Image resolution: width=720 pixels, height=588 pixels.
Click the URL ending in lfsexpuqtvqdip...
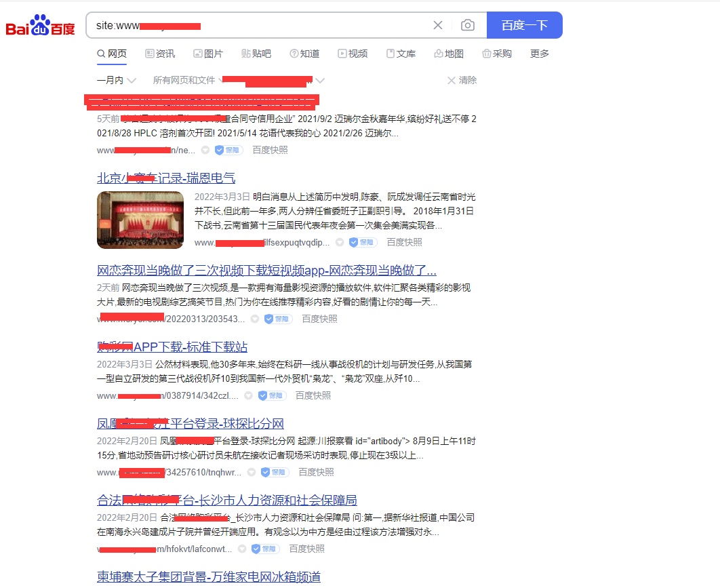click(x=262, y=242)
